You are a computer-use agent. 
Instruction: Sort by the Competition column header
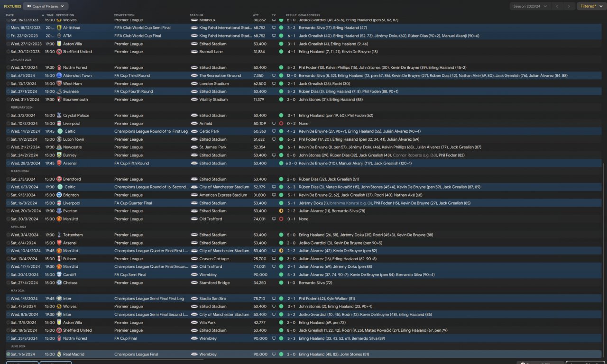[x=124, y=15]
